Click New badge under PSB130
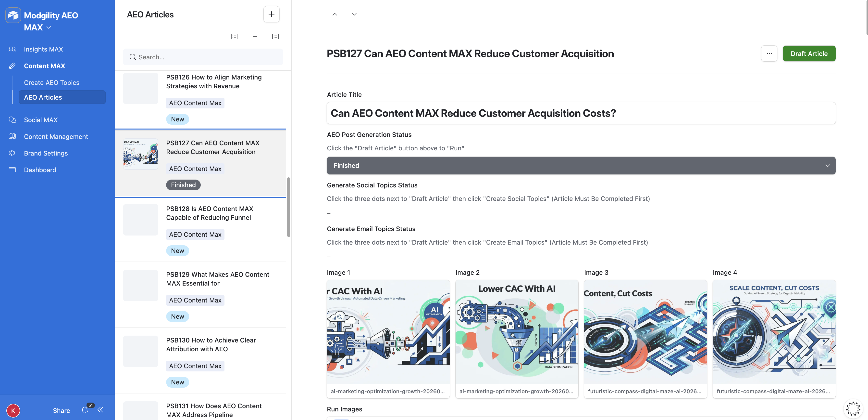The height and width of the screenshot is (420, 868). (x=178, y=382)
